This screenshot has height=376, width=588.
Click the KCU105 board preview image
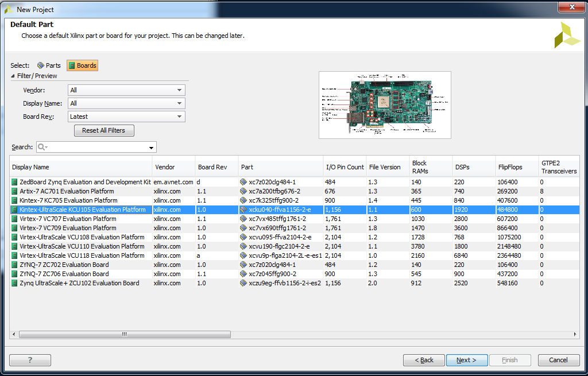tap(385, 105)
